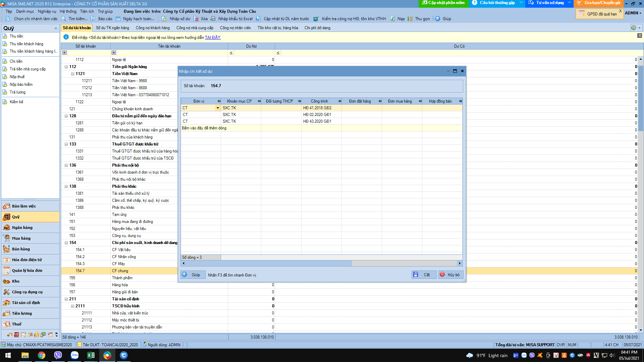Viewport: 644px width, 362px height.
Task: Pin the Đơn vị column header
Action: [x=219, y=101]
